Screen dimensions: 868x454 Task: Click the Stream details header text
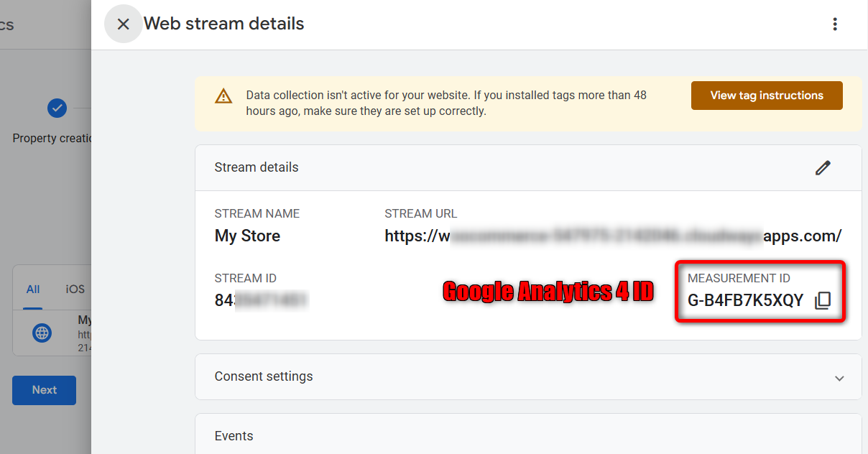click(x=257, y=167)
